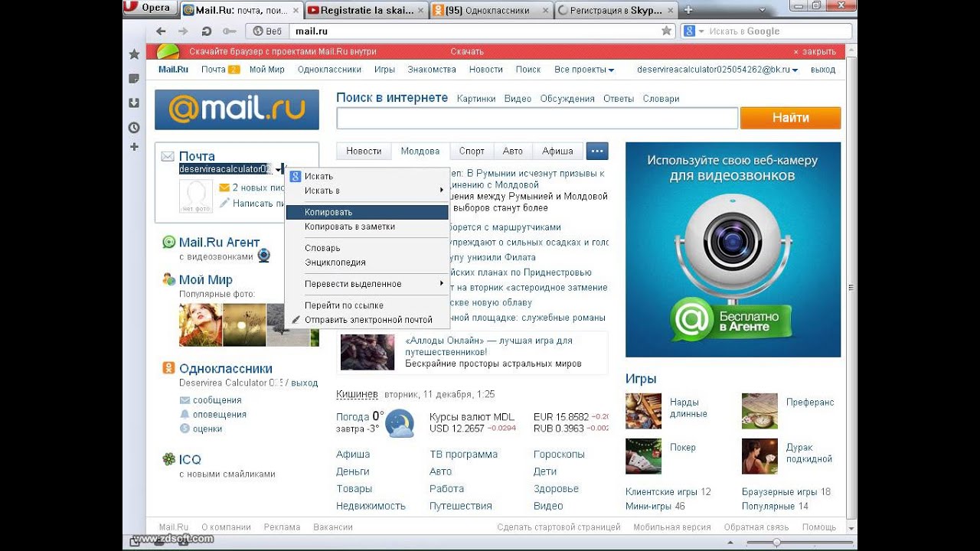Open the account email dropdown in header

[717, 70]
